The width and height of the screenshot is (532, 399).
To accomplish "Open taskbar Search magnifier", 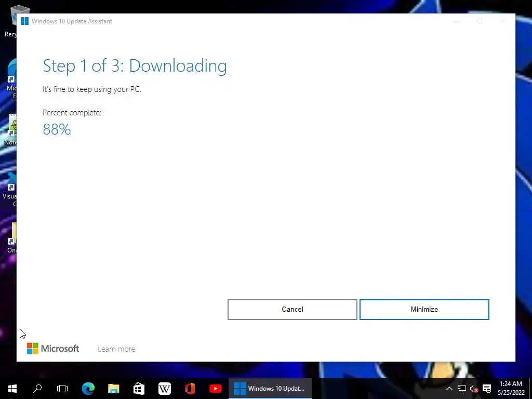I will click(x=37, y=389).
